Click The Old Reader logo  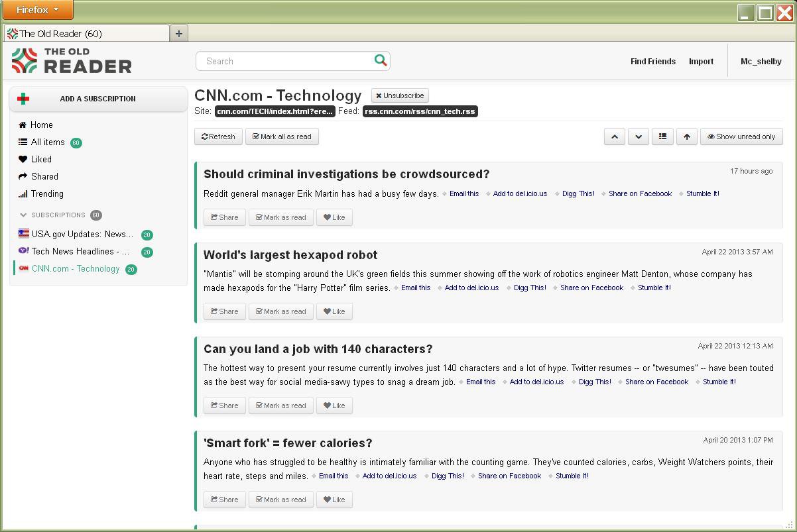[72, 61]
